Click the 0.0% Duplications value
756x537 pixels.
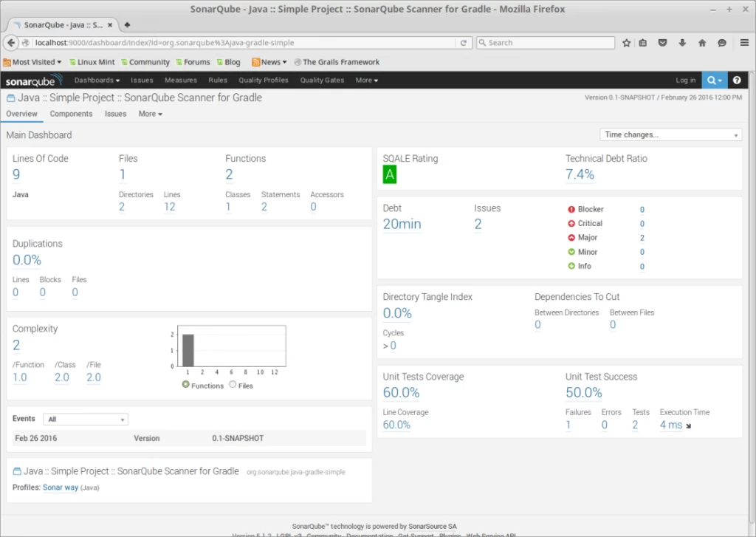[x=27, y=259]
